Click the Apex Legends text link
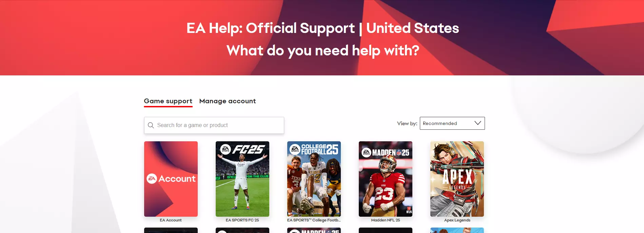This screenshot has width=644, height=233. 457,220
